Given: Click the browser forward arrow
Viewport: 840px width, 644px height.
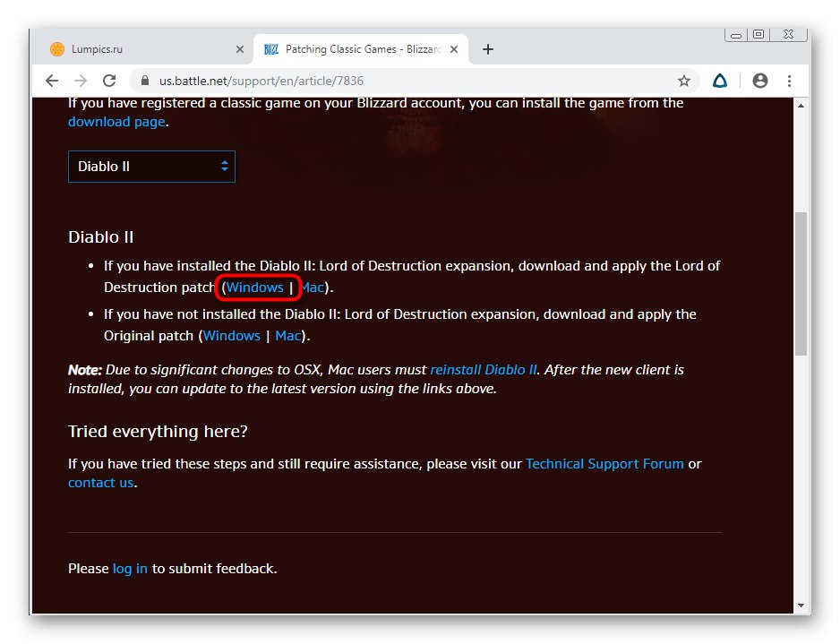Looking at the screenshot, I should (x=81, y=81).
